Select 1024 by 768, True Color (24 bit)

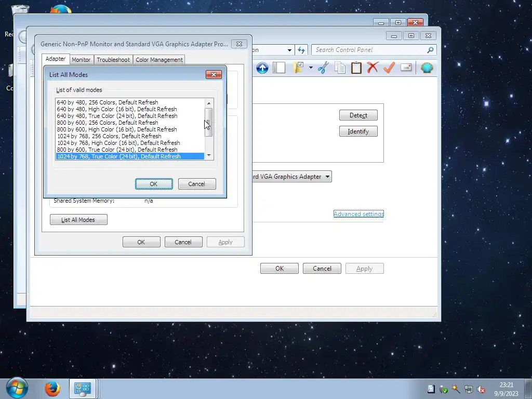130,156
